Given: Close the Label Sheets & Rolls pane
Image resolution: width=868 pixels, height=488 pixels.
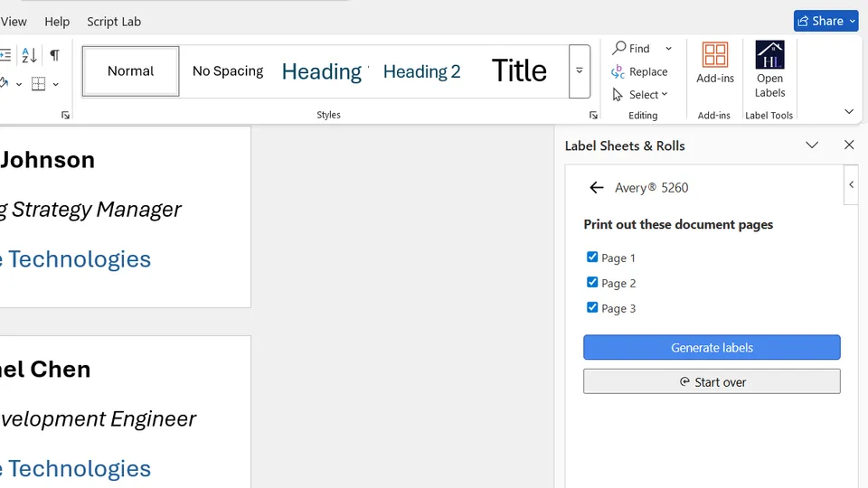Looking at the screenshot, I should 849,145.
